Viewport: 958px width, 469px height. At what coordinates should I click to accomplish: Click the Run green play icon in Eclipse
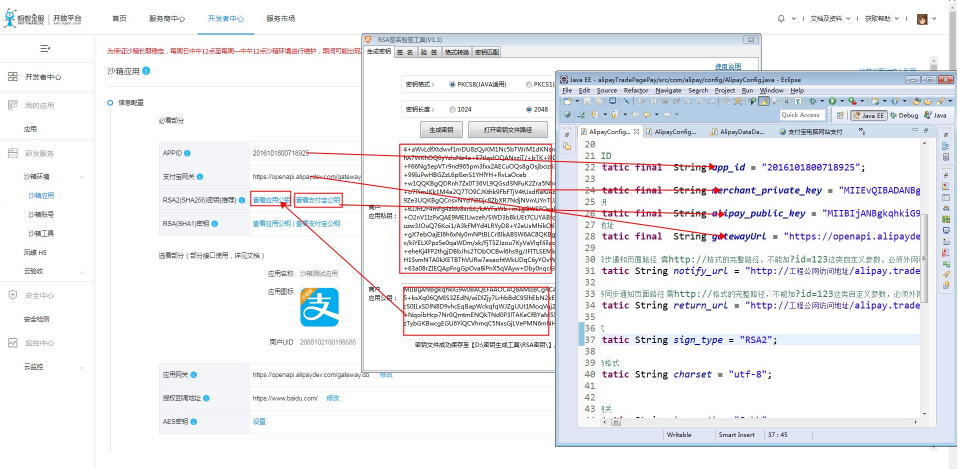833,101
